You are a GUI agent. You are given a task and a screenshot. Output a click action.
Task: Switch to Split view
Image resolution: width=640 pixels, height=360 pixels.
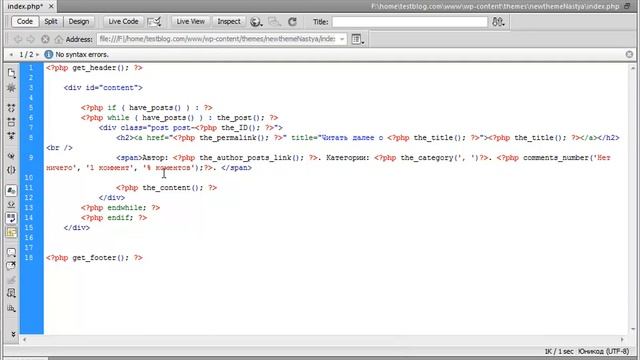point(51,22)
